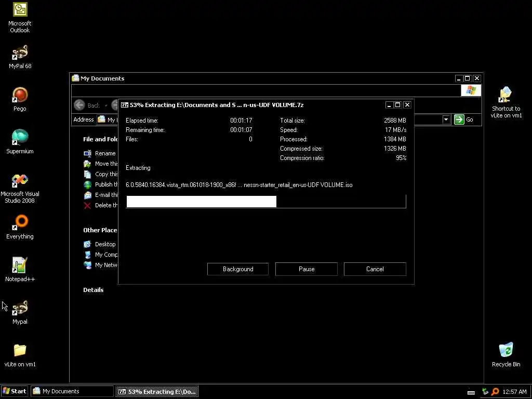Pause the extraction
Image resolution: width=532 pixels, height=399 pixels.
point(307,269)
